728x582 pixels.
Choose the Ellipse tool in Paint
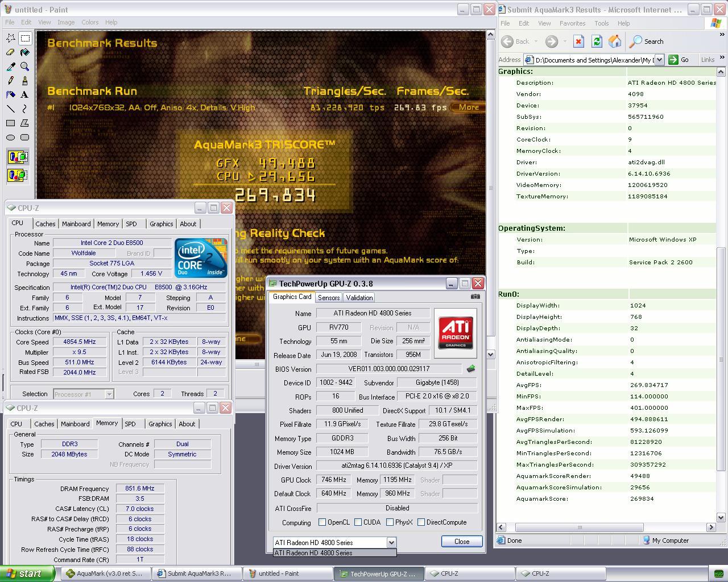(x=11, y=137)
